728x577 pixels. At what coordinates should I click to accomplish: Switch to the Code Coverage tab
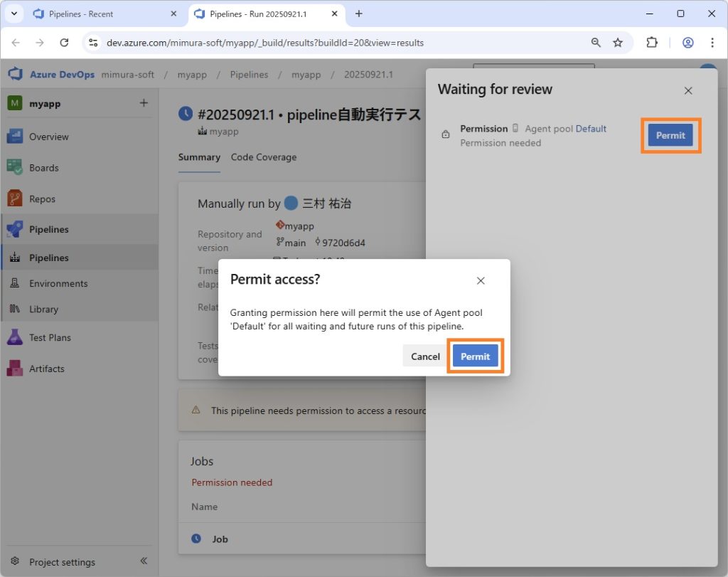point(263,157)
